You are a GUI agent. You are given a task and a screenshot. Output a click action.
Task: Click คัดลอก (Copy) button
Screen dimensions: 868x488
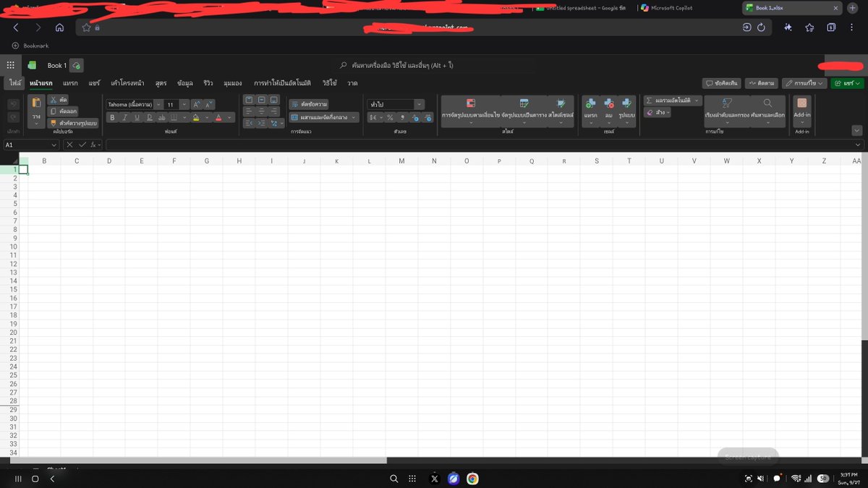point(63,111)
